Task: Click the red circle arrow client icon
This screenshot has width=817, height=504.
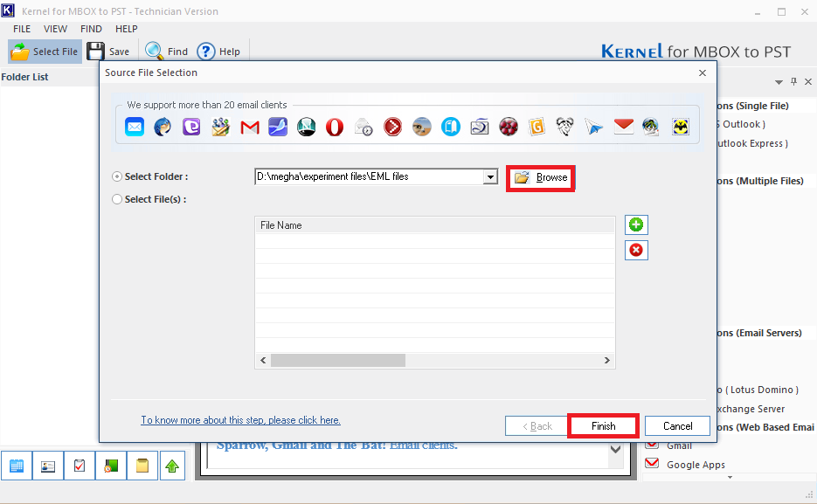Action: coord(393,127)
